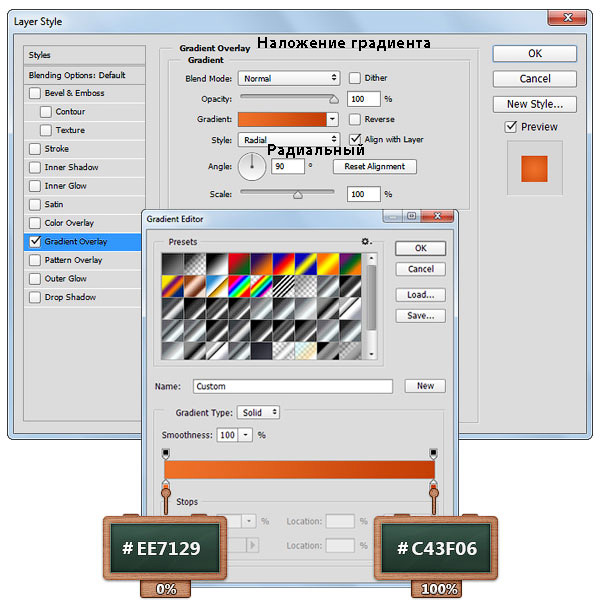
Task: Select the left color stop #EE7129
Action: 166,485
